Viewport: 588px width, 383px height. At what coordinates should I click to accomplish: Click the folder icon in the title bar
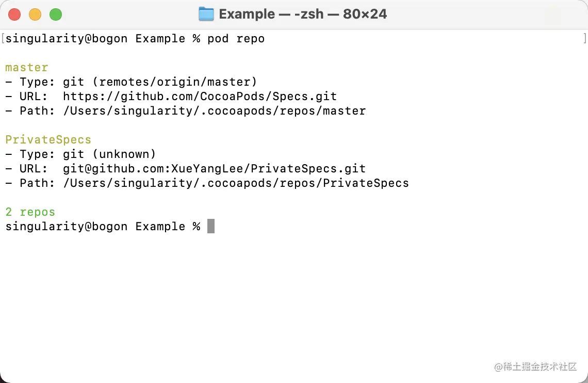coord(206,14)
